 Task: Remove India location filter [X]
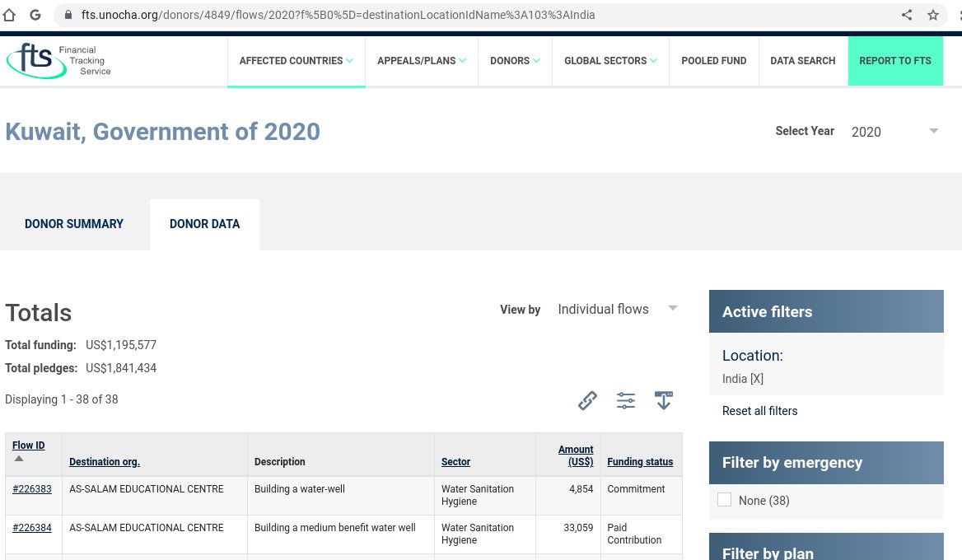click(756, 379)
